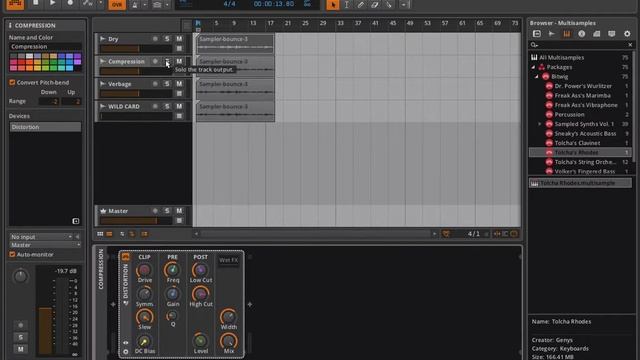Click the inspector Mute M button
This screenshot has height=360, width=640.
(20, 349)
